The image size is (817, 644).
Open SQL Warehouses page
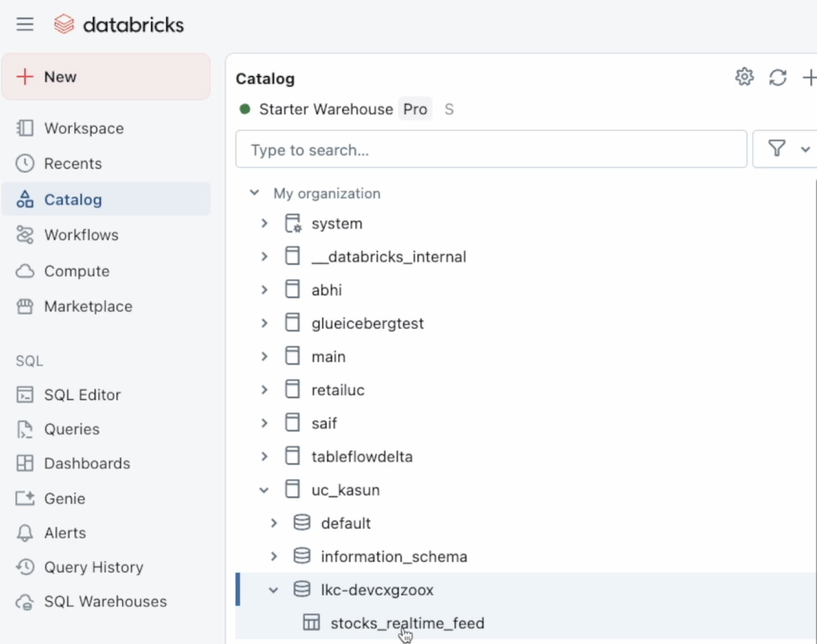point(106,601)
